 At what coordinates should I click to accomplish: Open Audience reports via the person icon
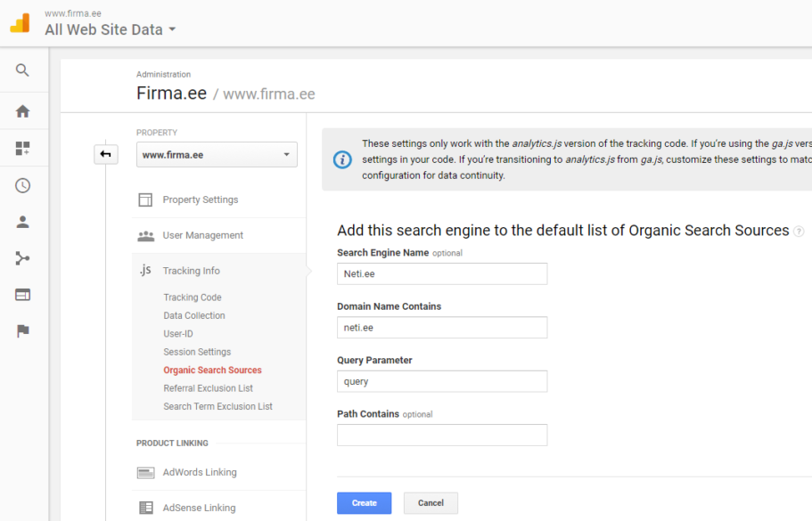(x=23, y=222)
